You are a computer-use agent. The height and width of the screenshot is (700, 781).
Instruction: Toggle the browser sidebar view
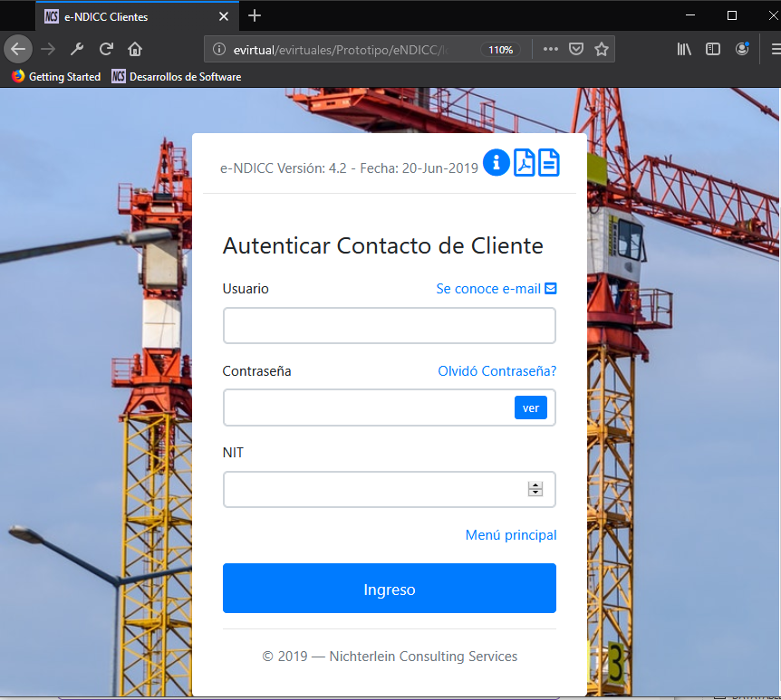coord(713,49)
